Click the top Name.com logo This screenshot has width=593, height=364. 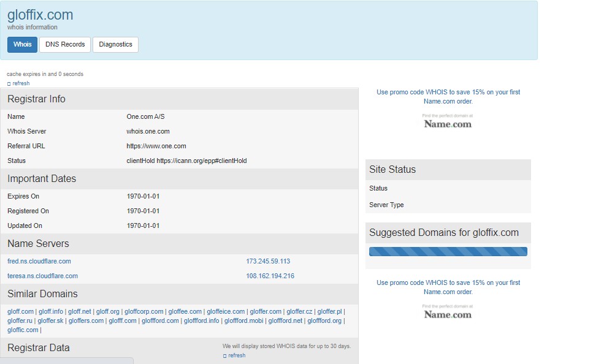click(x=448, y=121)
